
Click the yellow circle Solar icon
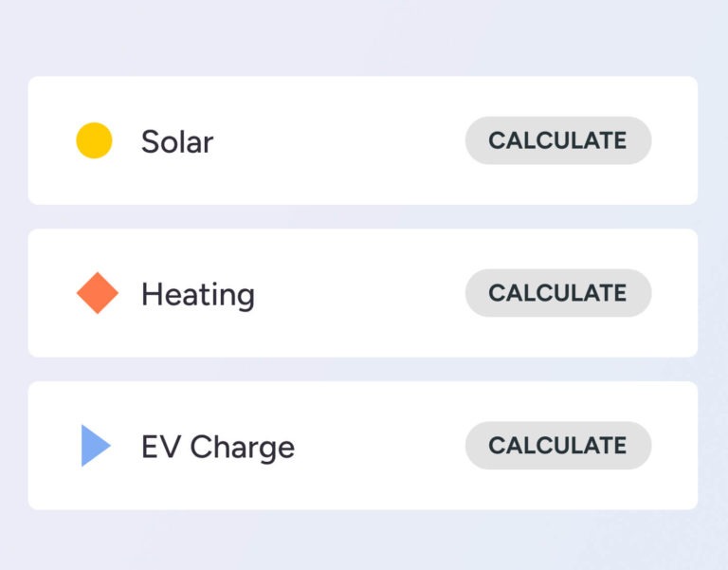coord(94,140)
